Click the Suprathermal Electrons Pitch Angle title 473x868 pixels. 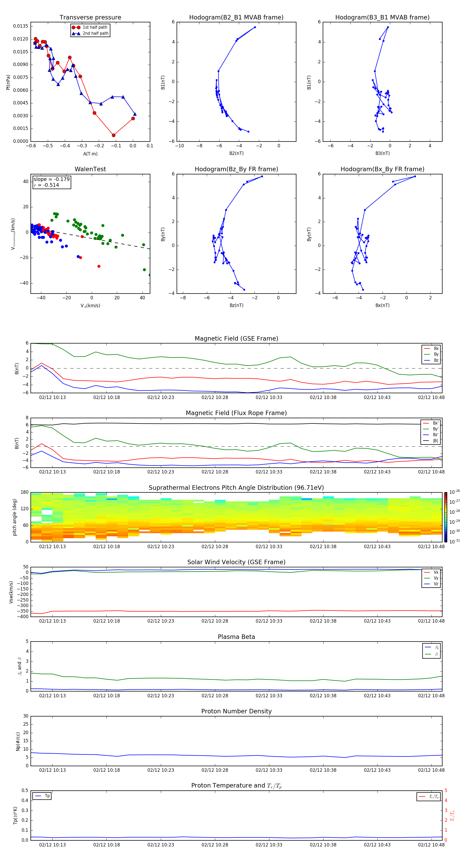236,488
